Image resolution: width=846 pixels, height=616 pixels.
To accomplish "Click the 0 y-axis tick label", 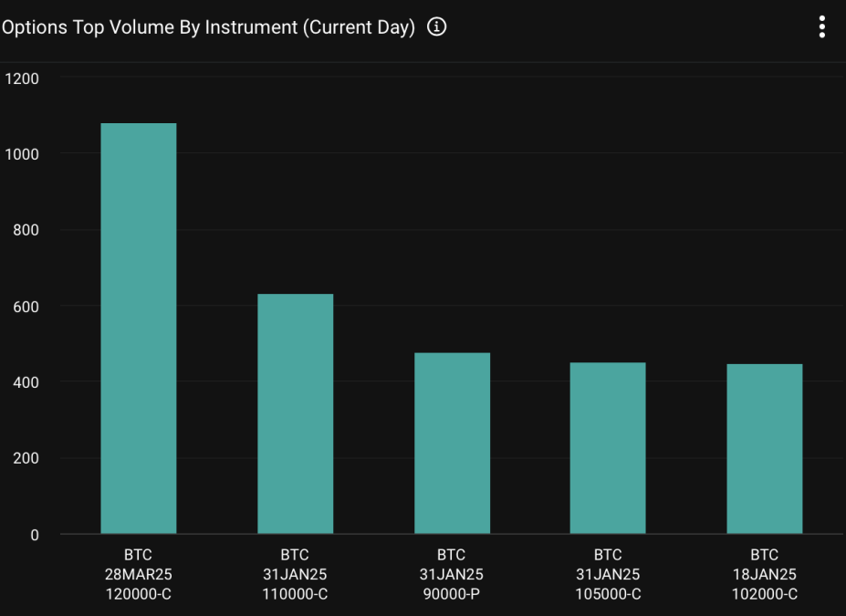I will coord(35,535).
